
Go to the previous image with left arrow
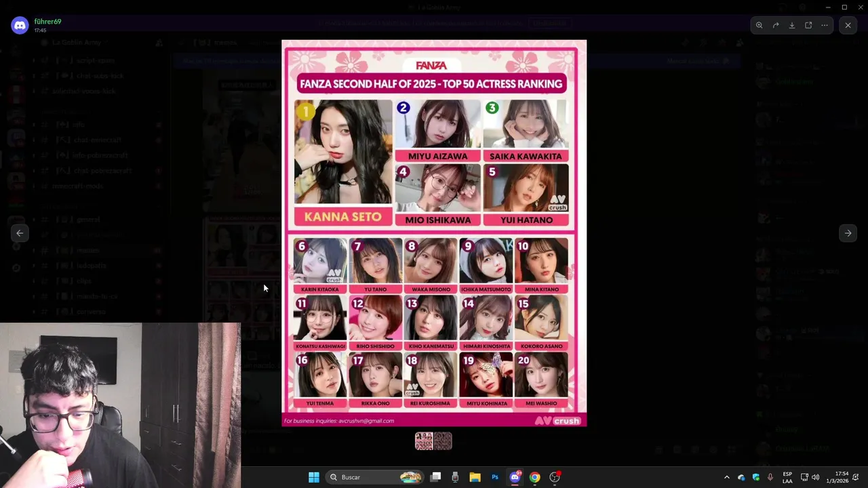20,233
